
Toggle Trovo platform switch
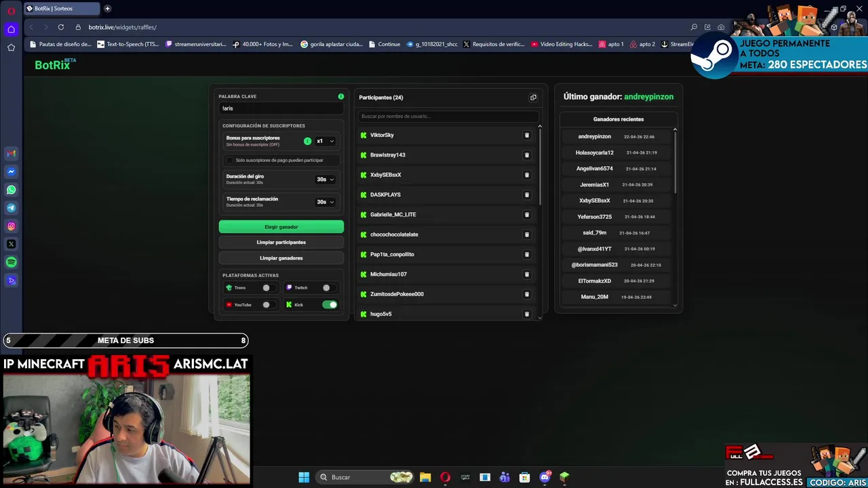(x=269, y=287)
